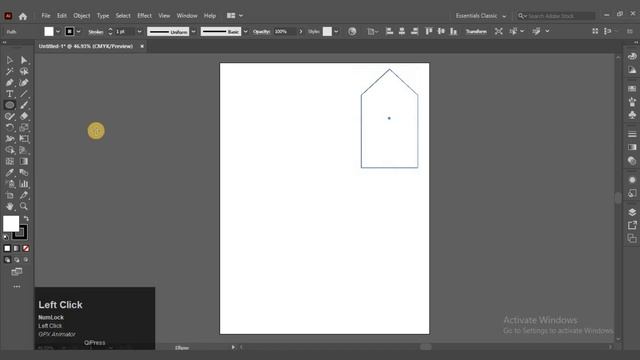This screenshot has width=640, height=360.
Task: Enable Draw Behind mode
Action: tap(16, 260)
